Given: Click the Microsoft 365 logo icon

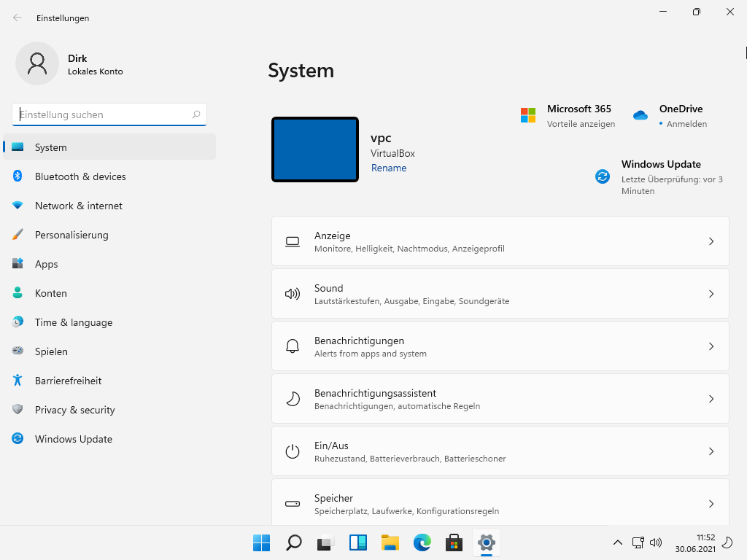Looking at the screenshot, I should tap(528, 115).
